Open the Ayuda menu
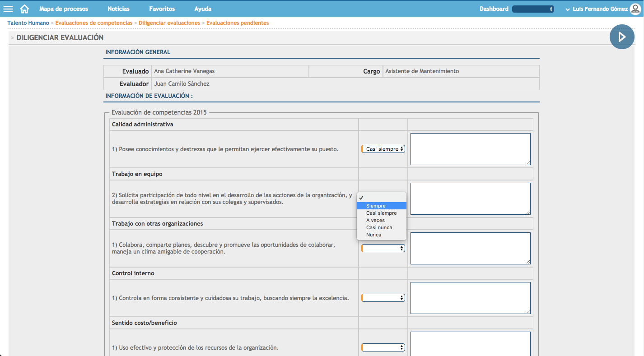Screen dimensions: 644x356 pyautogui.click(x=203, y=9)
